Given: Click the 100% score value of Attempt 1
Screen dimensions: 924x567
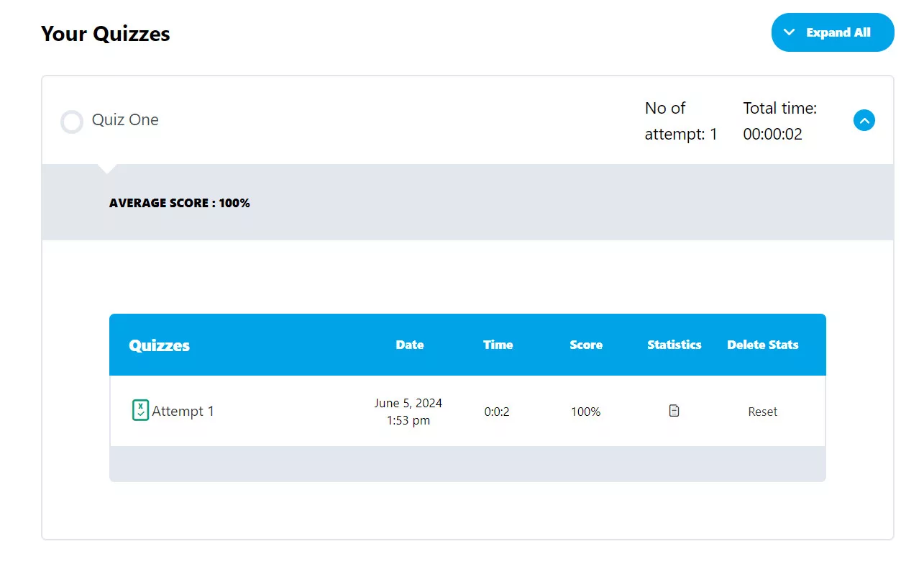Looking at the screenshot, I should click(x=585, y=412).
